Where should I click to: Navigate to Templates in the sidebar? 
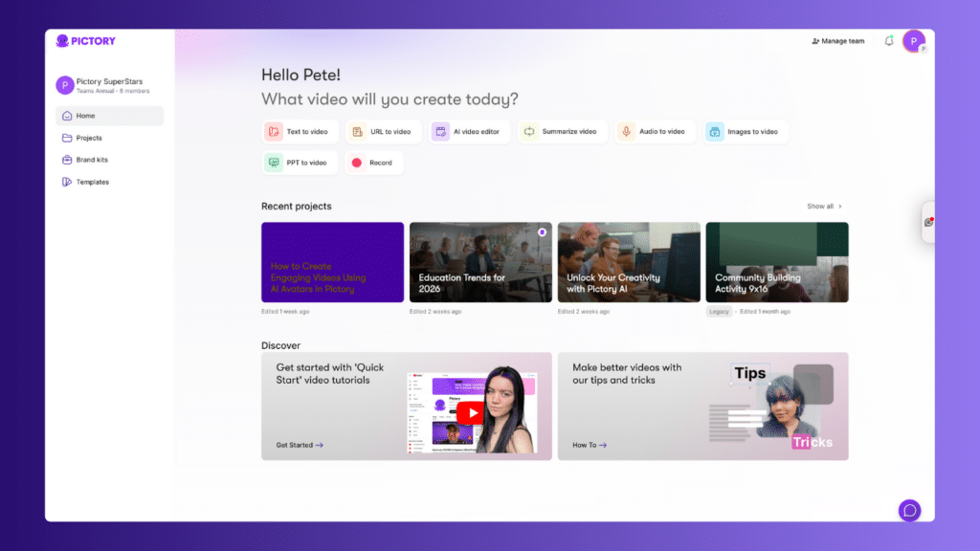92,182
